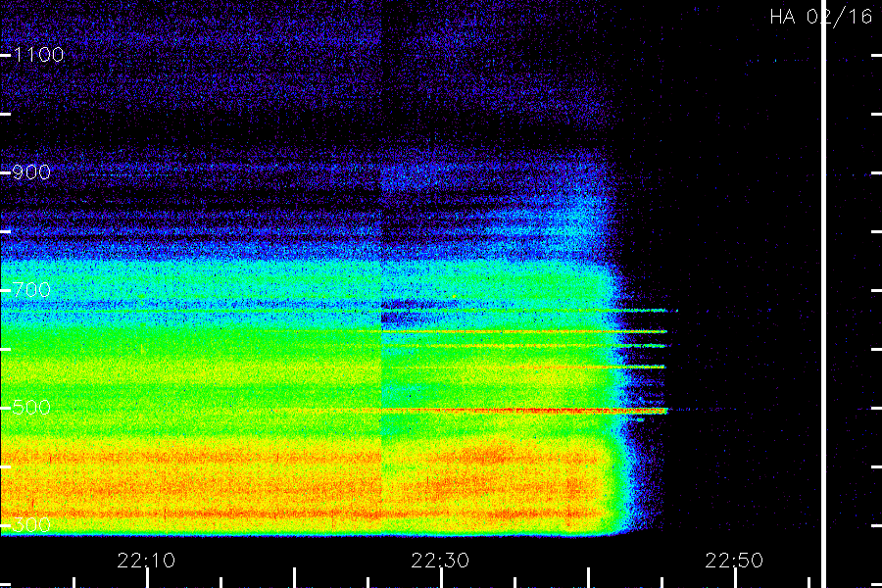Click the 300 frequency axis label
Viewport: 882px width, 588px height.
click(31, 525)
